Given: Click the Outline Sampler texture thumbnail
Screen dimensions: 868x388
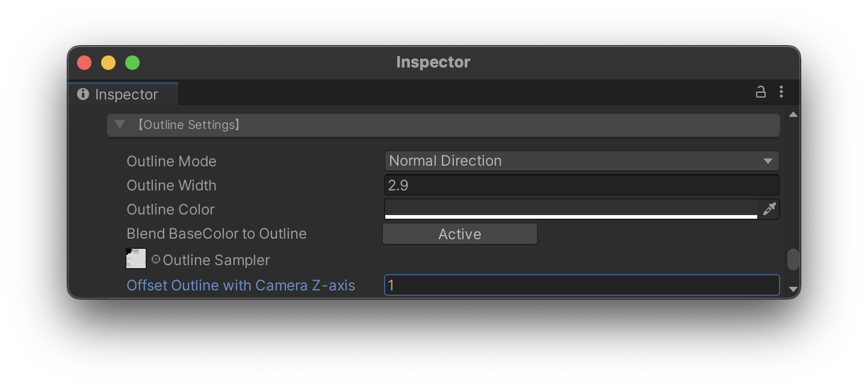Looking at the screenshot, I should pyautogui.click(x=135, y=258).
